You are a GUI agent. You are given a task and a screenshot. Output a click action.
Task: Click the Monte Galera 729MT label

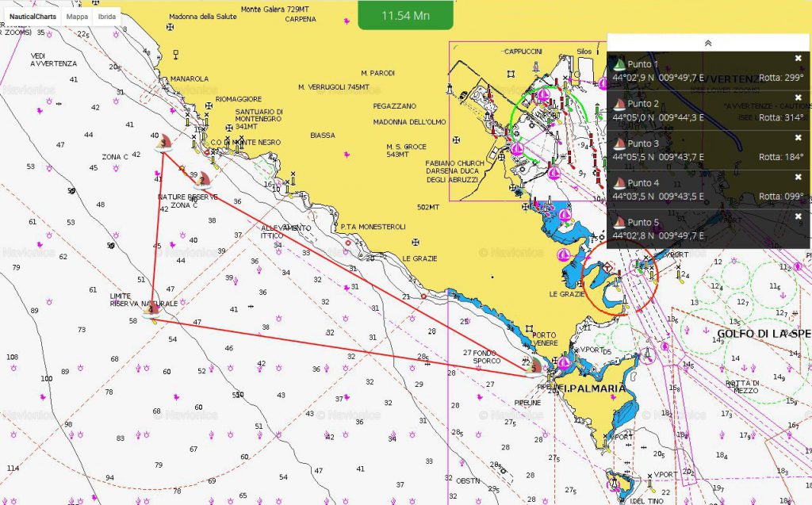(x=275, y=10)
